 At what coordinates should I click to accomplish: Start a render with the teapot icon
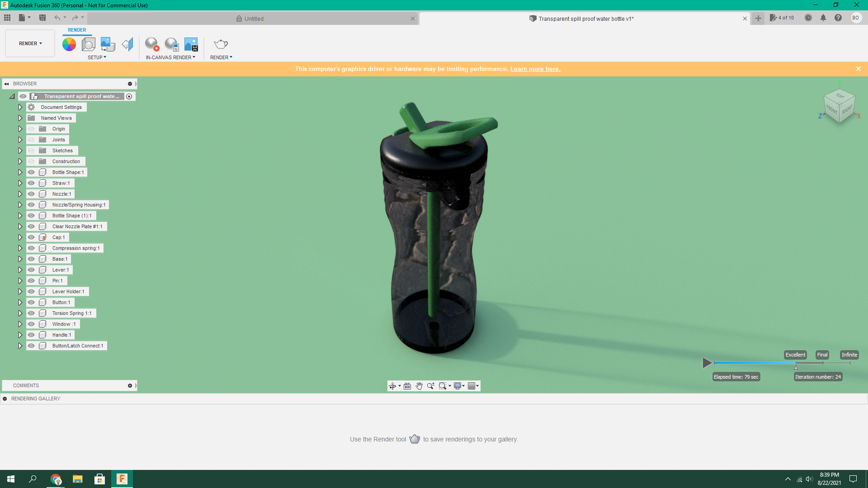[221, 44]
